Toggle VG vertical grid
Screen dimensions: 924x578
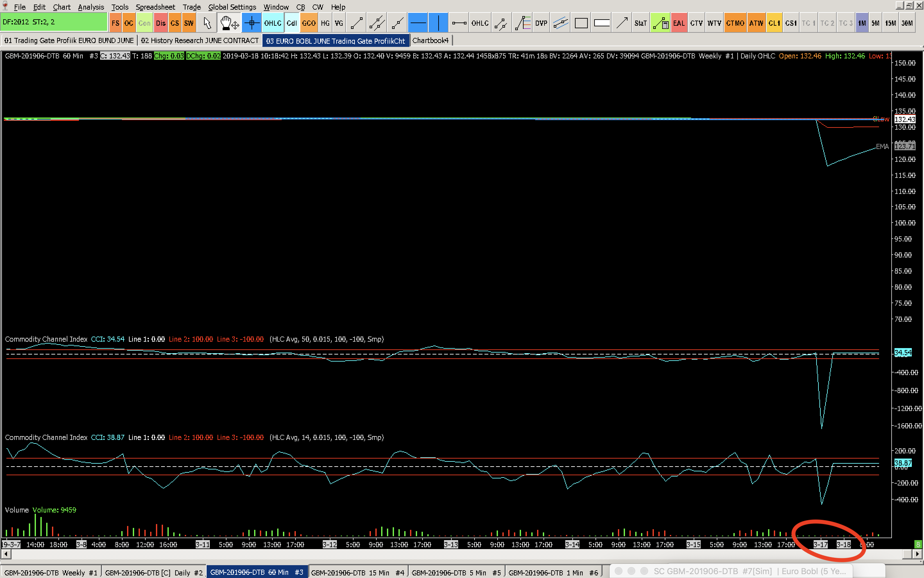pyautogui.click(x=339, y=23)
